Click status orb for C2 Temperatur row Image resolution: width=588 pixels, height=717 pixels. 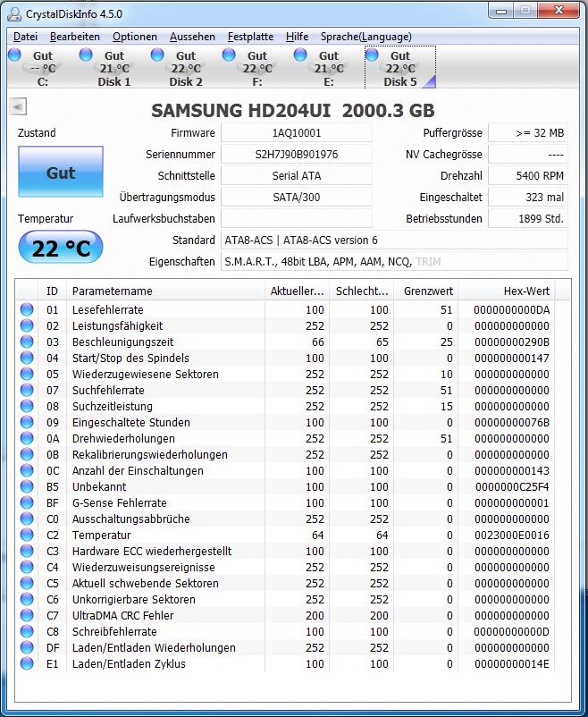pyautogui.click(x=27, y=535)
